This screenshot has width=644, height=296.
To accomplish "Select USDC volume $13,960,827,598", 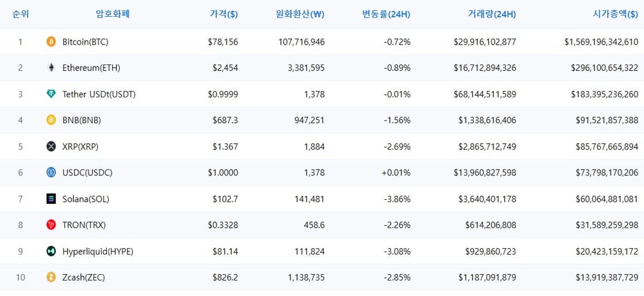I will point(485,173).
